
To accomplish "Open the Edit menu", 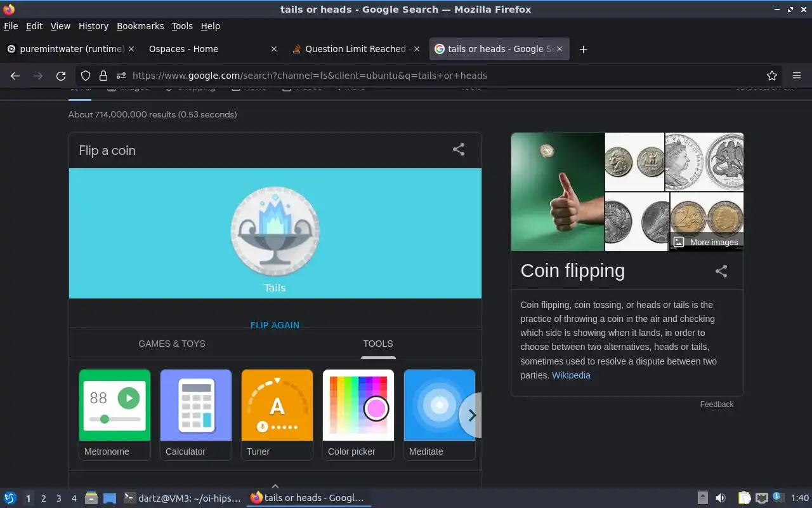I will click(34, 26).
